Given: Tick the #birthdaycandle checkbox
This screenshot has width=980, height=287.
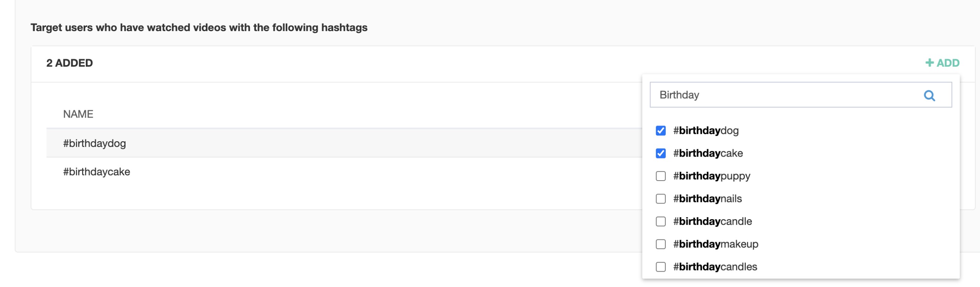Looking at the screenshot, I should [660, 221].
